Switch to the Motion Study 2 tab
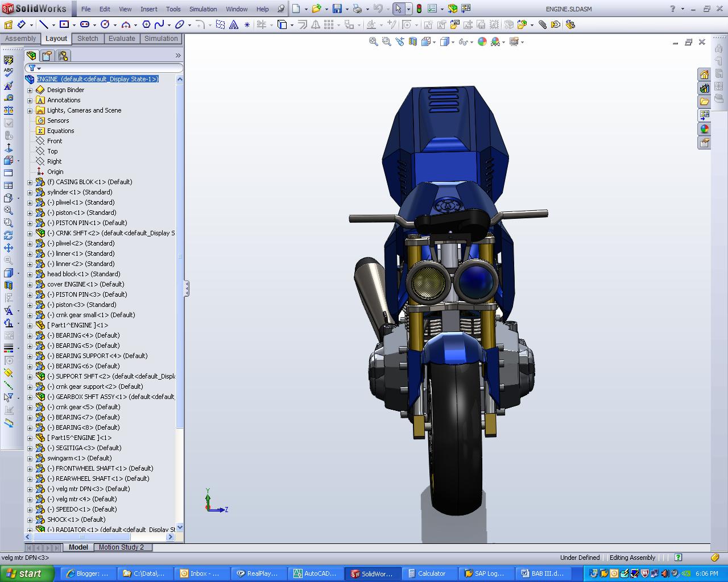Image resolution: width=728 pixels, height=582 pixels. [x=122, y=547]
